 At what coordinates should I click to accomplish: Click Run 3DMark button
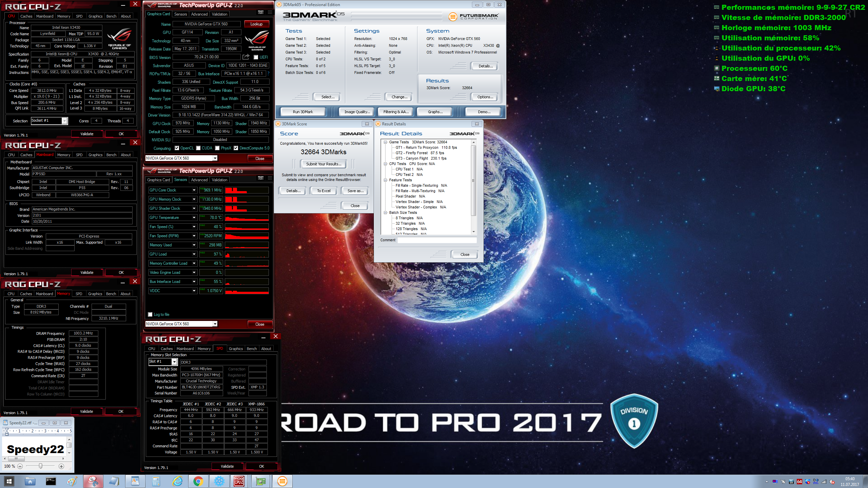point(303,112)
